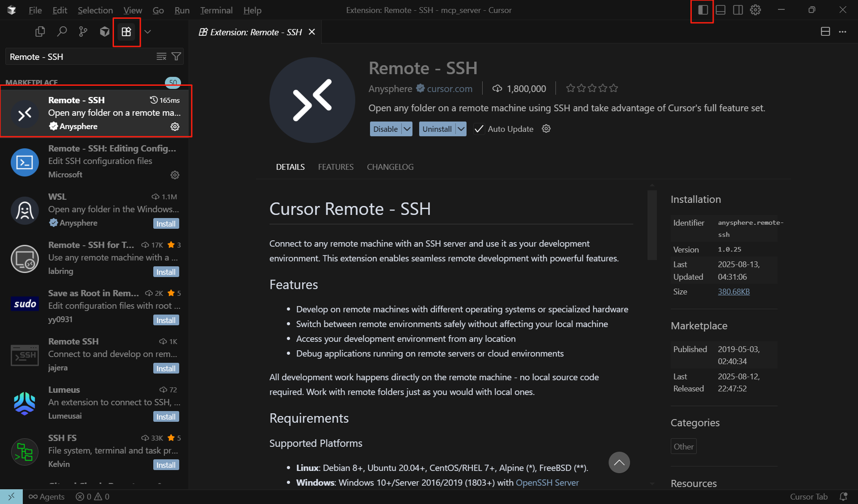The image size is (858, 504).
Task: Install the SSH FS extension
Action: point(166,465)
